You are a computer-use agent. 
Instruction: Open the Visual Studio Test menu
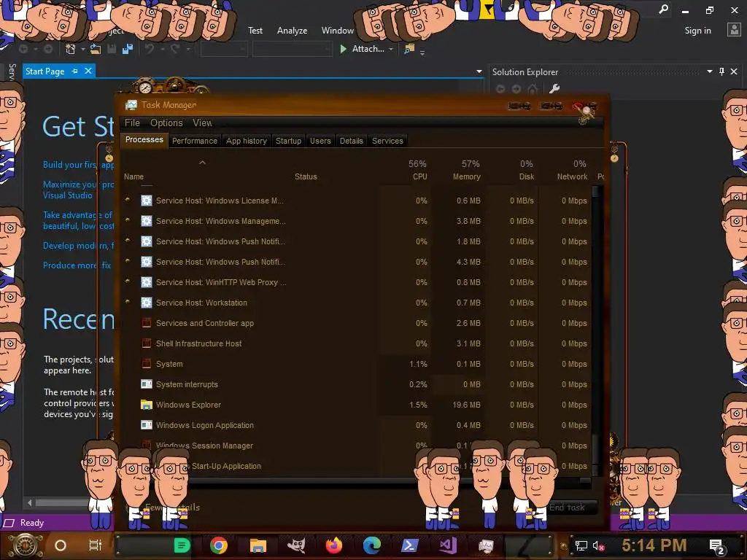pyautogui.click(x=255, y=31)
